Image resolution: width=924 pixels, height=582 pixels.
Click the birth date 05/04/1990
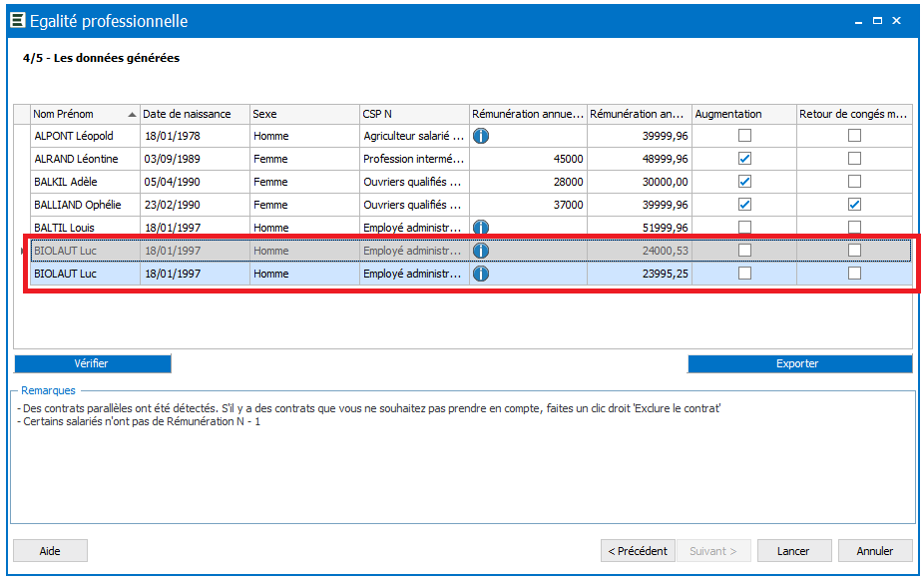(172, 183)
